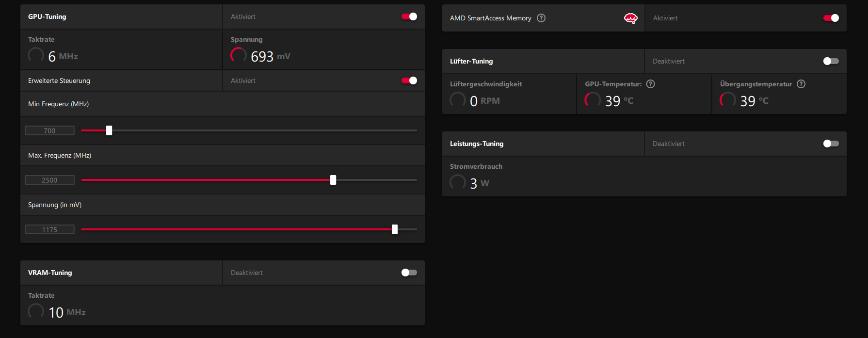Click the Max. Frequenz (MHz) label
The image size is (868, 338).
pos(60,155)
